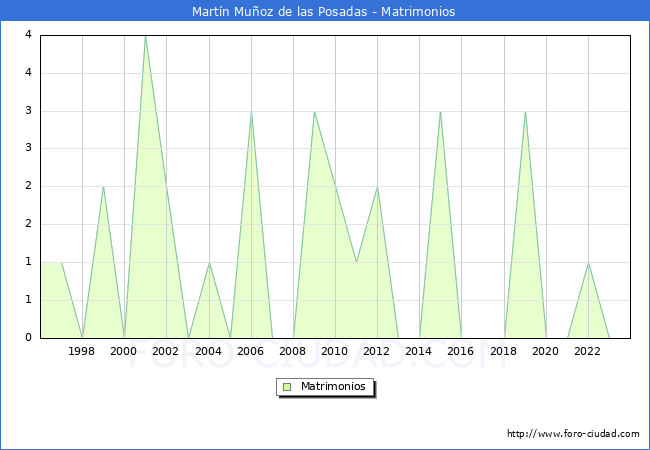
Task: Click the 2004 x-axis label
Action: click(x=209, y=351)
